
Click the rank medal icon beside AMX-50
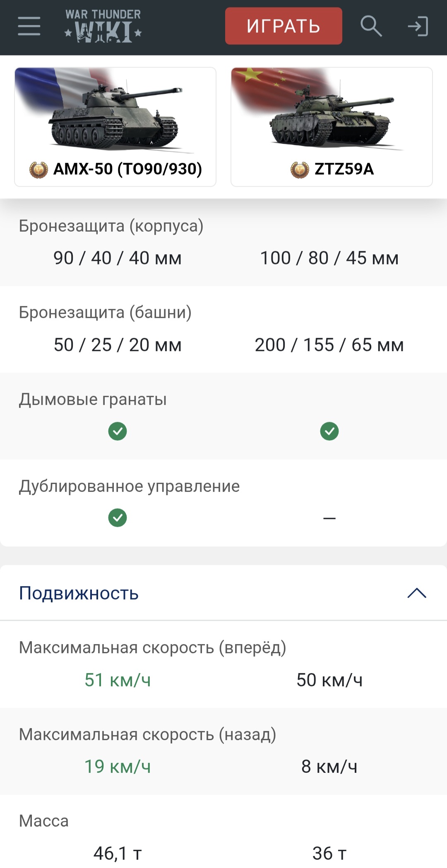pyautogui.click(x=38, y=170)
